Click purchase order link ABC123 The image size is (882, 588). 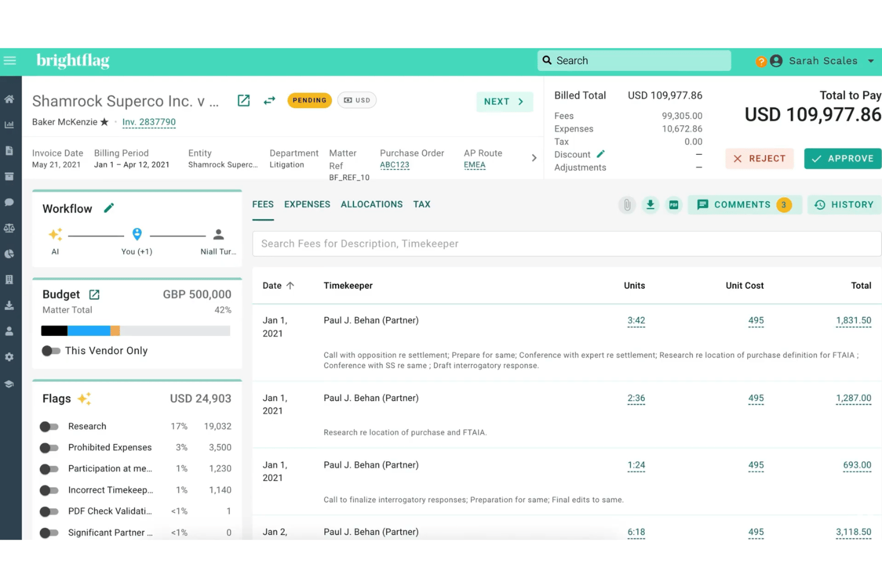click(395, 165)
